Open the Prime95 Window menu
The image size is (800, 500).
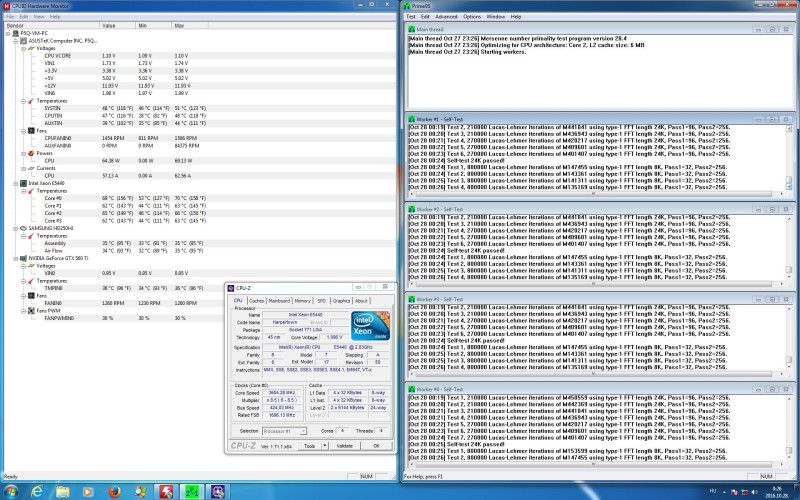pyautogui.click(x=495, y=17)
